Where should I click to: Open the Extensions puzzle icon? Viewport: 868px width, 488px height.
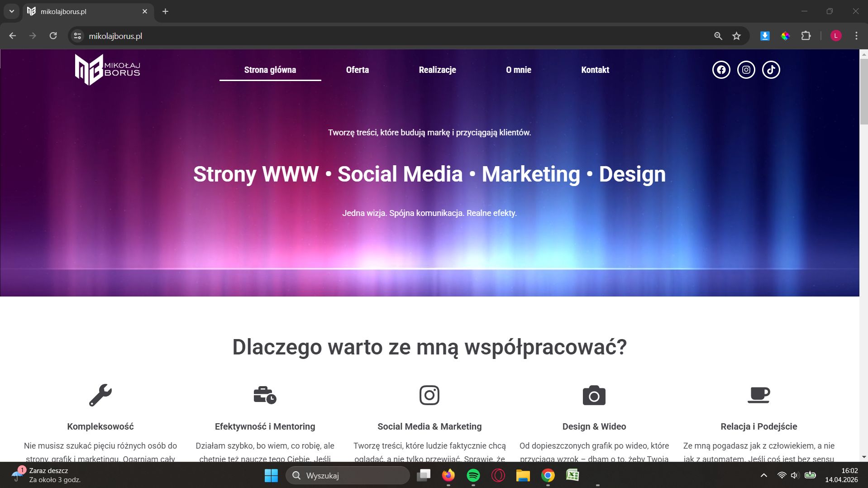pyautogui.click(x=806, y=36)
